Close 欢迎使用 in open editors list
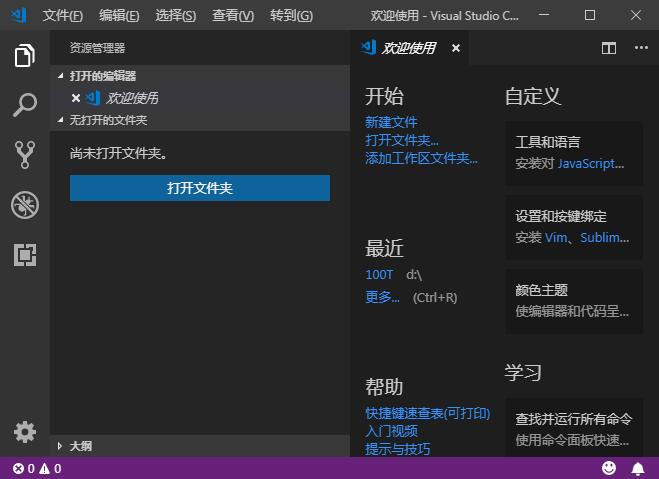Screen dimensions: 659x479 point(76,98)
